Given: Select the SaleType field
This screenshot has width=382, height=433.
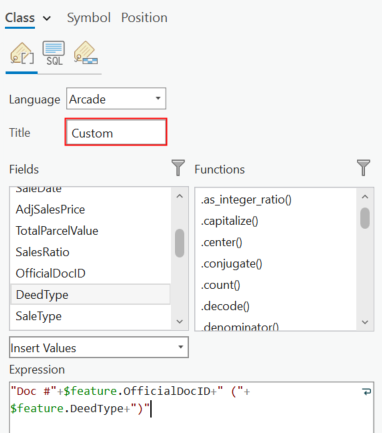Looking at the screenshot, I should (x=90, y=316).
